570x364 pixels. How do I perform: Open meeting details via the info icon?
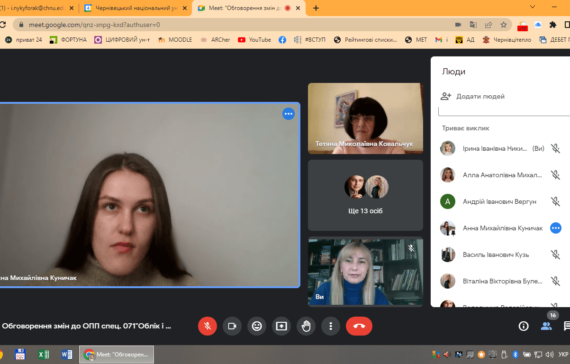coord(523,326)
